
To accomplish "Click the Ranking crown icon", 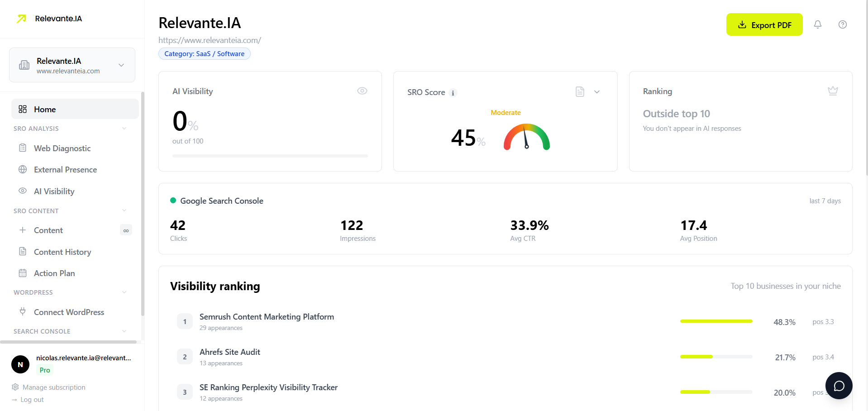I will coord(832,91).
